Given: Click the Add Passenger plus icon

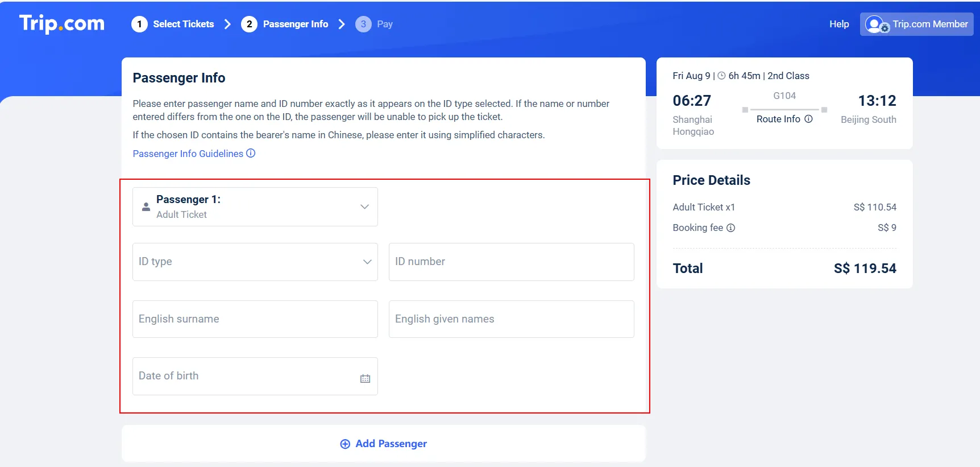Looking at the screenshot, I should point(344,444).
